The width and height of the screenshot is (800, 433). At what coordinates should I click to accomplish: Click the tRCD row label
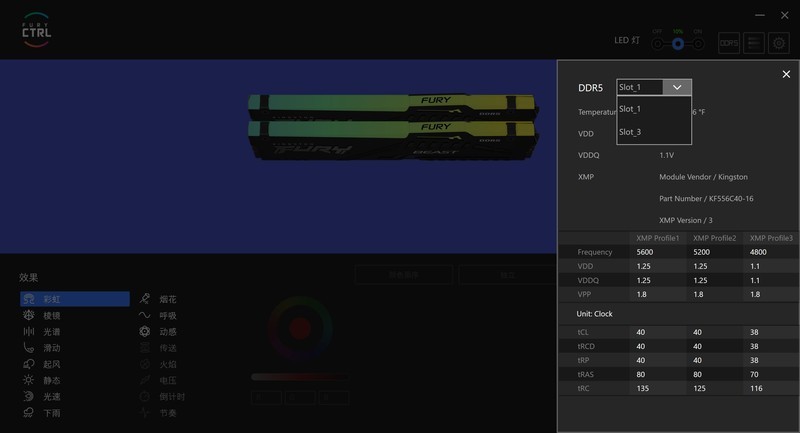(586, 346)
